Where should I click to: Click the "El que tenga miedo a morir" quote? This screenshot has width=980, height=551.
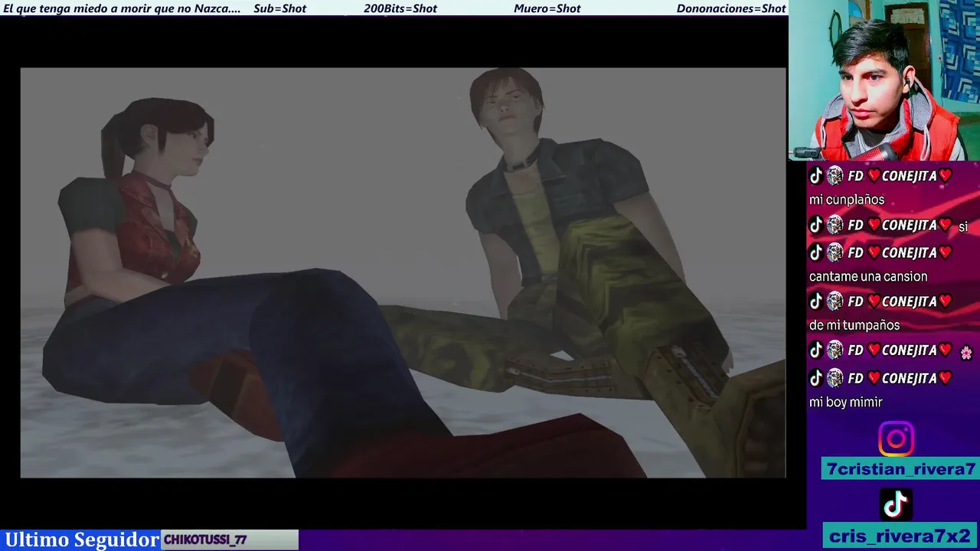(x=122, y=8)
